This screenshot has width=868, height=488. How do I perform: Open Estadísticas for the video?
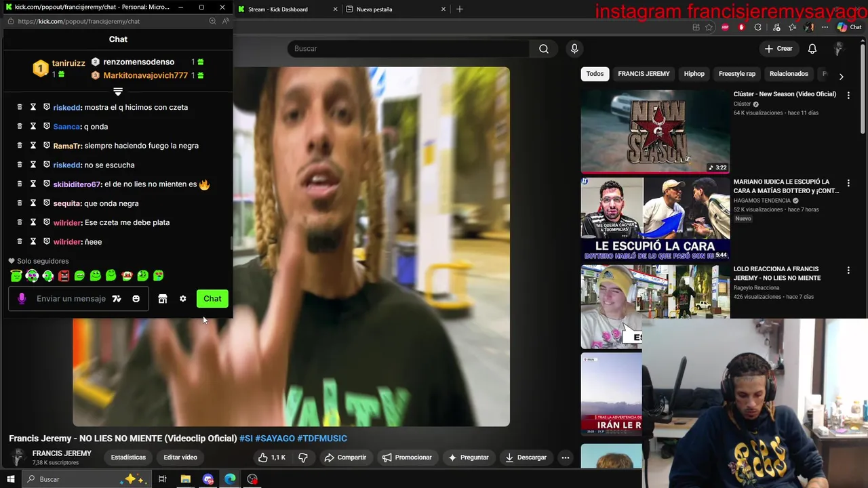tap(128, 457)
